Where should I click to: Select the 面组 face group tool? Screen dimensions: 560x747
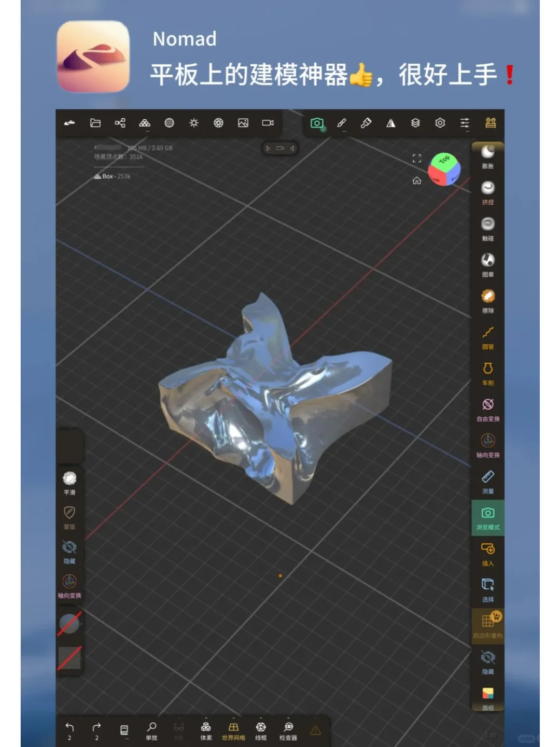click(x=488, y=698)
